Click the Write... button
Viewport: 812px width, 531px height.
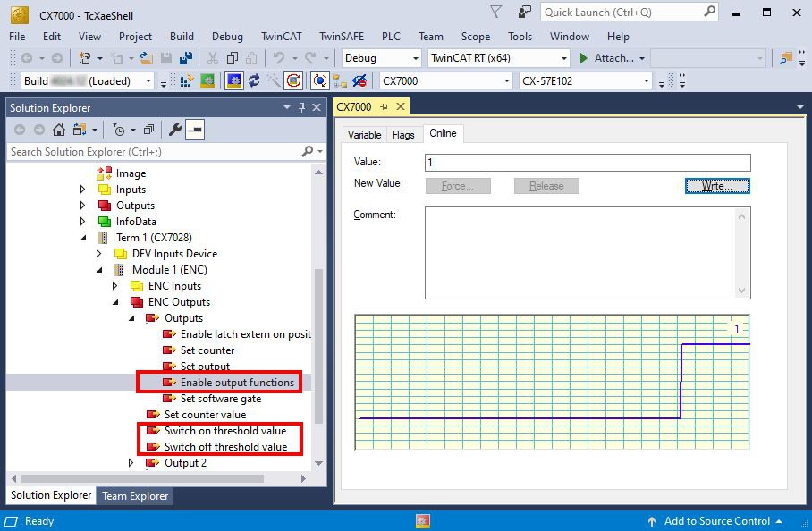click(x=717, y=186)
